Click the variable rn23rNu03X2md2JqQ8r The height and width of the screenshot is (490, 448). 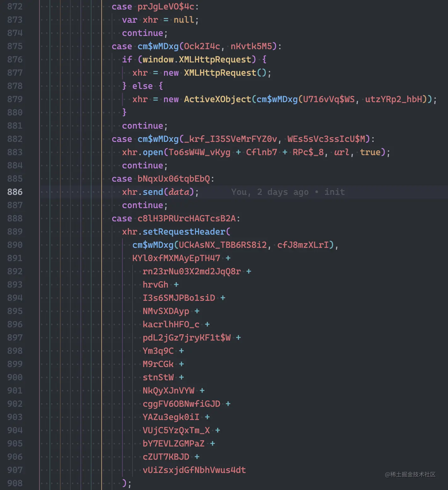192,271
